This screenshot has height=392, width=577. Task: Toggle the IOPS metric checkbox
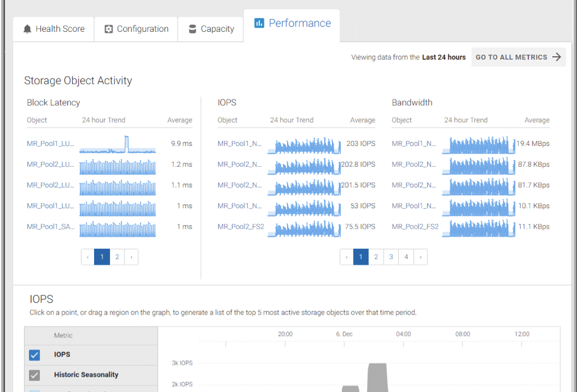pos(34,355)
